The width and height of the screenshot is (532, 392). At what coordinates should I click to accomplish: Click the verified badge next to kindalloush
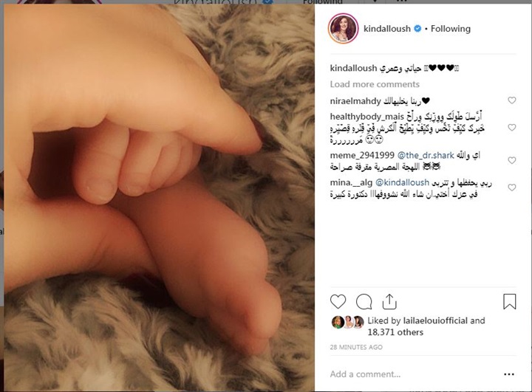(417, 29)
